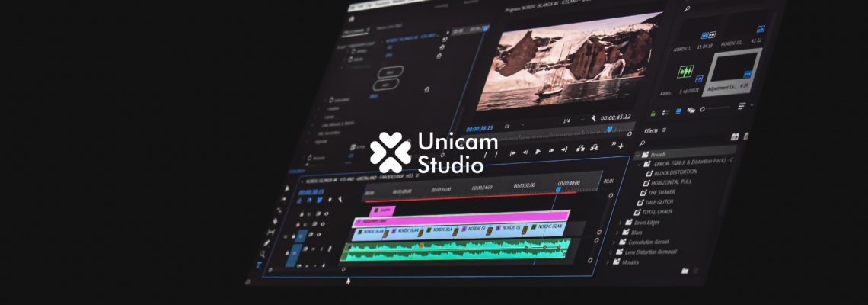This screenshot has width=868, height=305.
Task: Click the timeline blue playhead marker
Action: coord(558,190)
